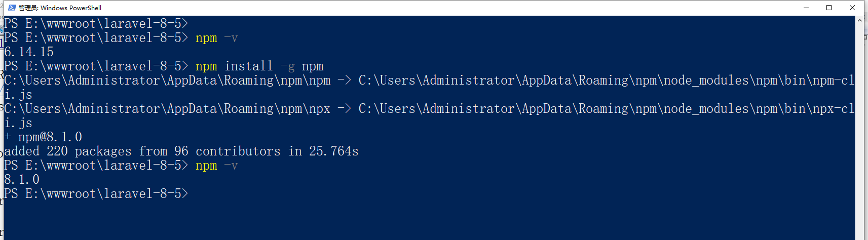The width and height of the screenshot is (868, 240).
Task: Click the vertical scrollbar track
Action: pyautogui.click(x=859, y=127)
